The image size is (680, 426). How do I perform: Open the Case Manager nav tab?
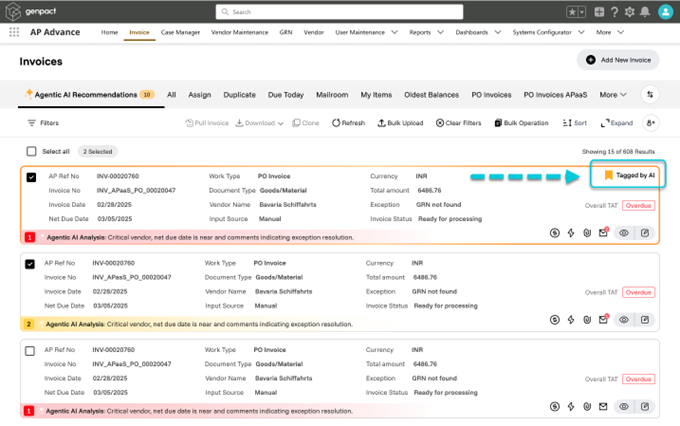click(181, 32)
